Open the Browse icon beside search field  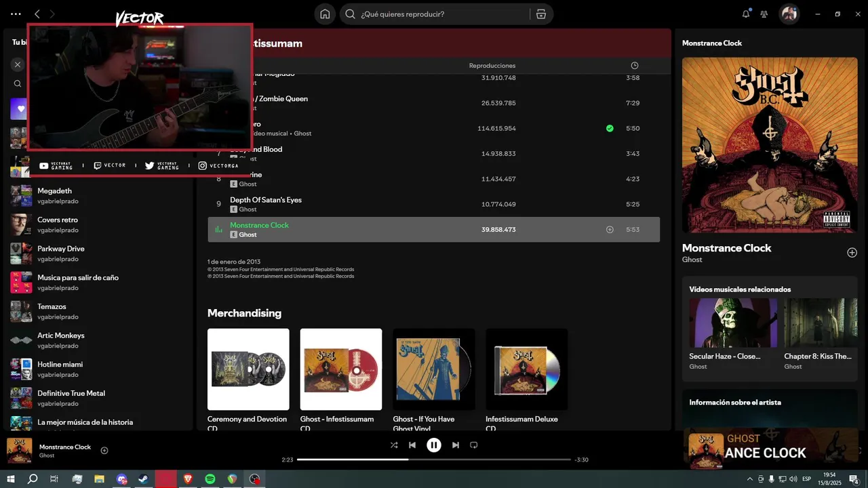(x=540, y=14)
